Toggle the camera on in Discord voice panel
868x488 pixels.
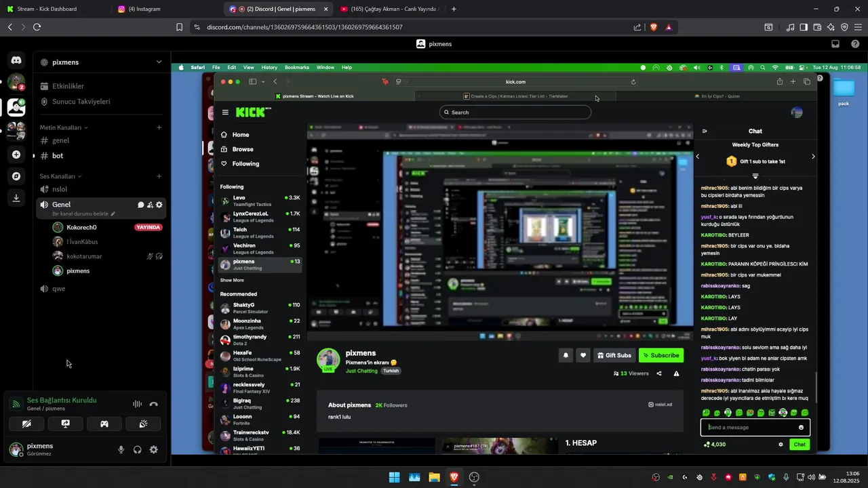[x=26, y=424]
